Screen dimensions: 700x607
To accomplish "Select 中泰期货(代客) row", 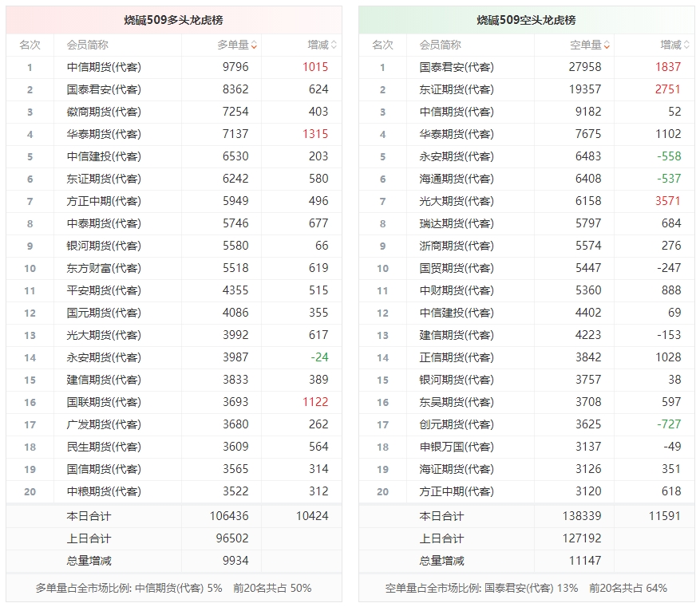I will 174,223.
